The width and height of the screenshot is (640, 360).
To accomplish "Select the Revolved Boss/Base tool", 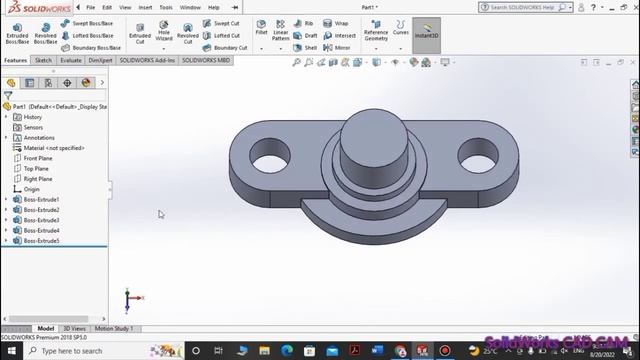I will pyautogui.click(x=45, y=33).
